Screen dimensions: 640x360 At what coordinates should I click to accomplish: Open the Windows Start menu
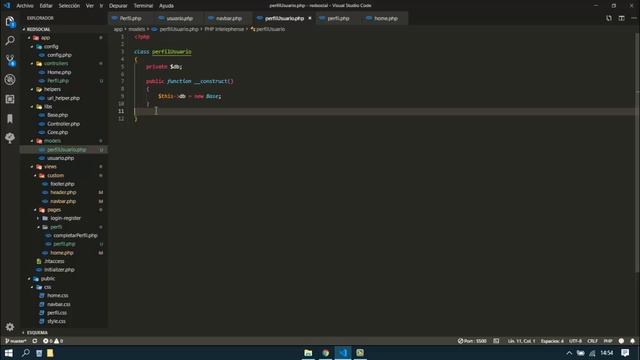tap(8, 353)
